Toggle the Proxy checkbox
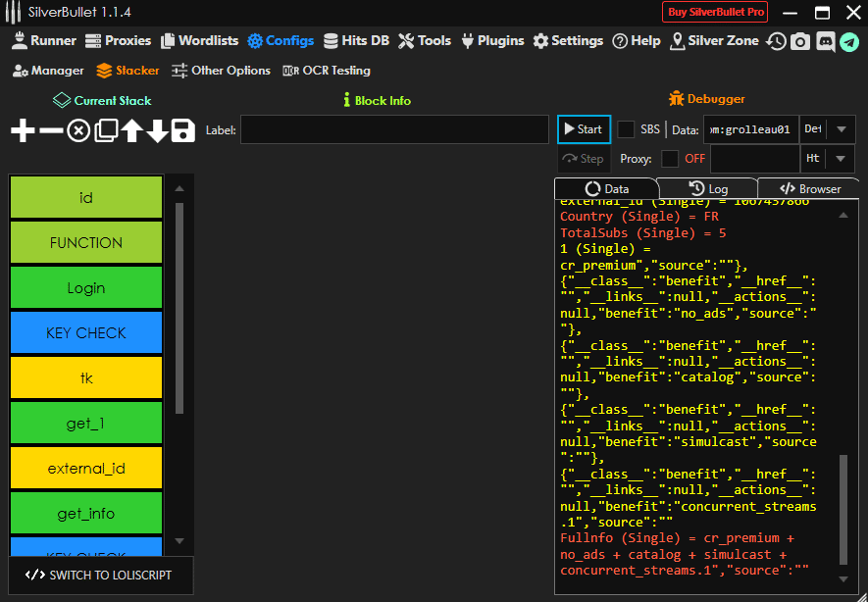868x602 pixels. pyautogui.click(x=670, y=159)
